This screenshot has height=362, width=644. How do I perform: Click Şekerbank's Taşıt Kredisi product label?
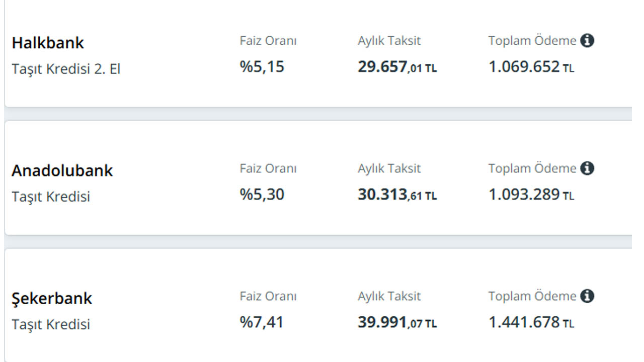coord(51,324)
